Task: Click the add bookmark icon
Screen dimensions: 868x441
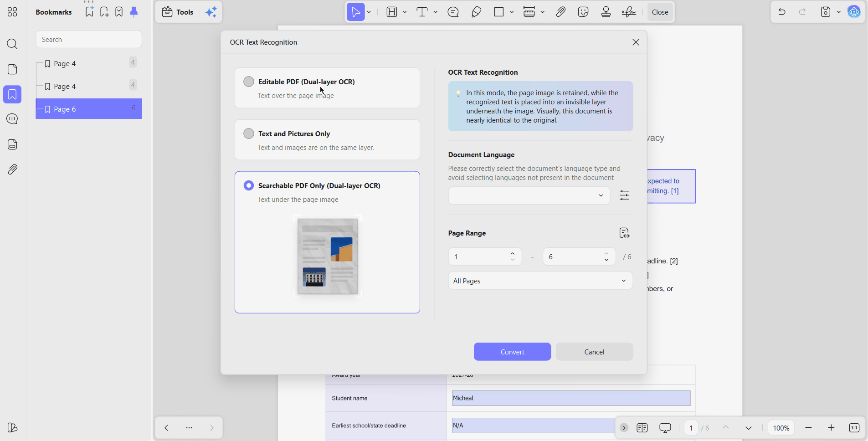Action: tap(104, 12)
